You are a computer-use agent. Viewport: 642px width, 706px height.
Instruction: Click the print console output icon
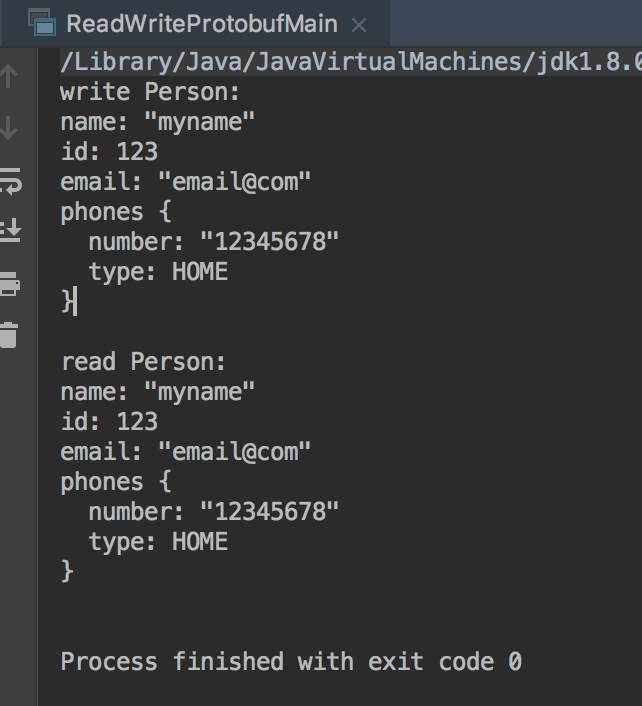[x=9, y=284]
